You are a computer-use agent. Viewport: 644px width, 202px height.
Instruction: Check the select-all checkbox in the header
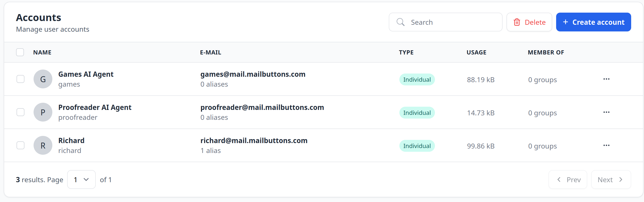pyautogui.click(x=20, y=52)
